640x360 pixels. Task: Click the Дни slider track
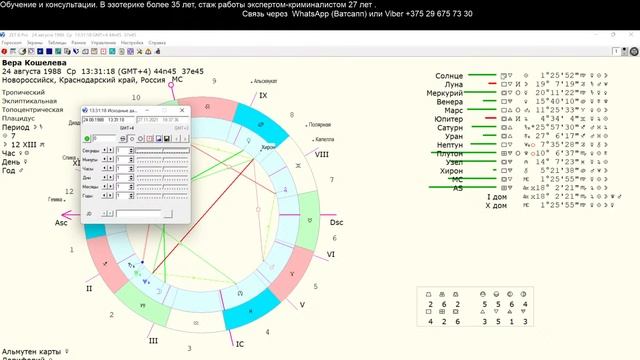[x=162, y=178]
